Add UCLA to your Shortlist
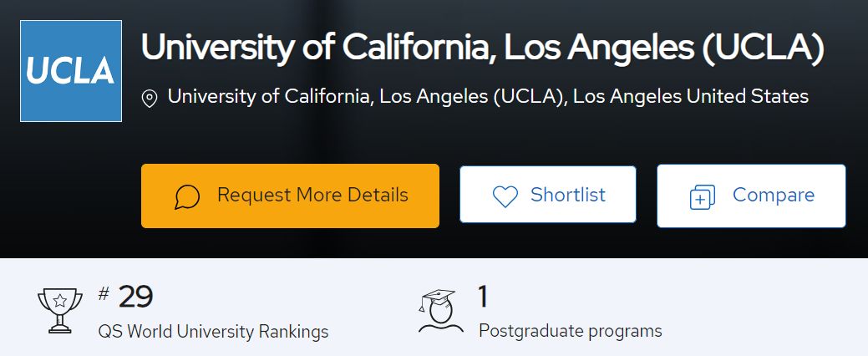Screen dimensions: 868x356 coord(548,195)
